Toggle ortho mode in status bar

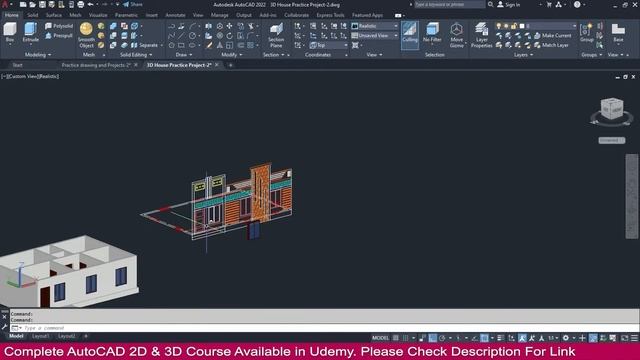click(432, 338)
